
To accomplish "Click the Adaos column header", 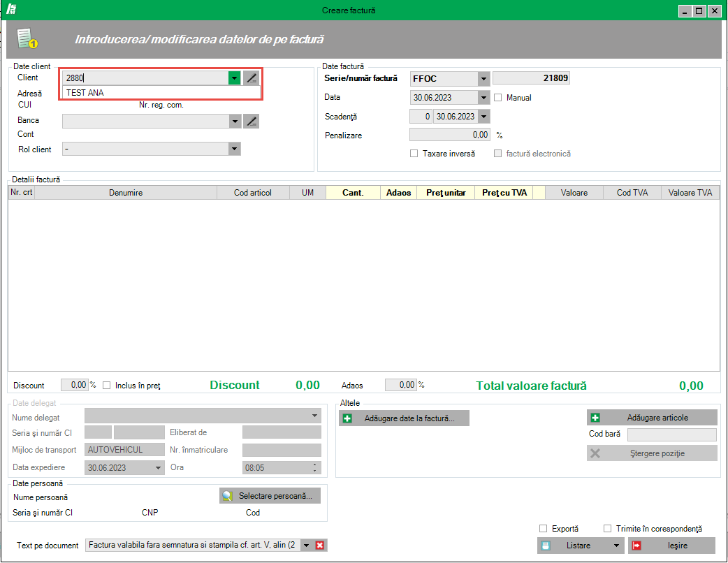I will pyautogui.click(x=399, y=193).
